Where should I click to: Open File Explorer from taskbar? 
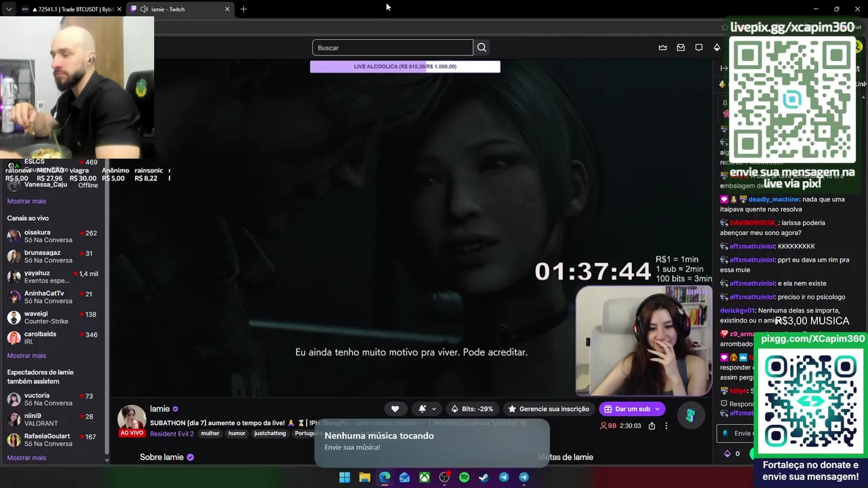364,477
